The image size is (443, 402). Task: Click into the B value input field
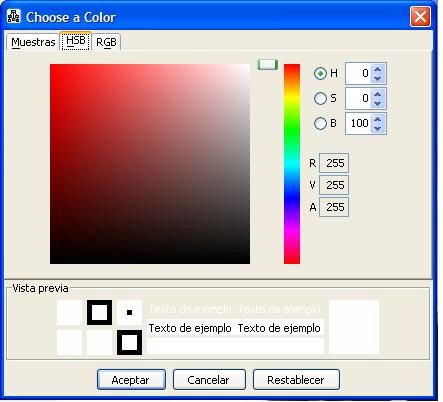(x=359, y=123)
